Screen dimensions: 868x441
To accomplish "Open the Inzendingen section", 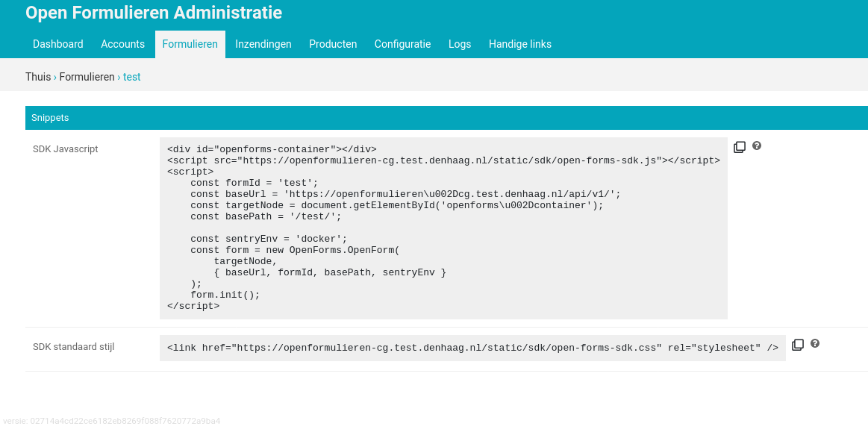I will click(x=263, y=44).
